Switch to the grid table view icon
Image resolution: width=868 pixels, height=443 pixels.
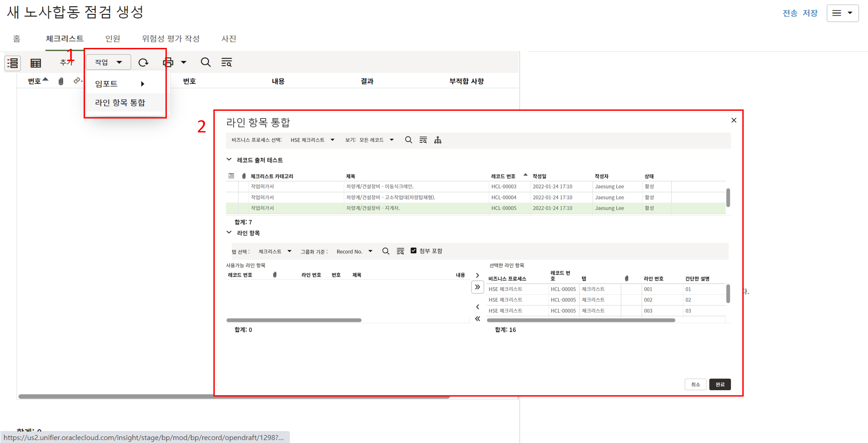tap(36, 63)
